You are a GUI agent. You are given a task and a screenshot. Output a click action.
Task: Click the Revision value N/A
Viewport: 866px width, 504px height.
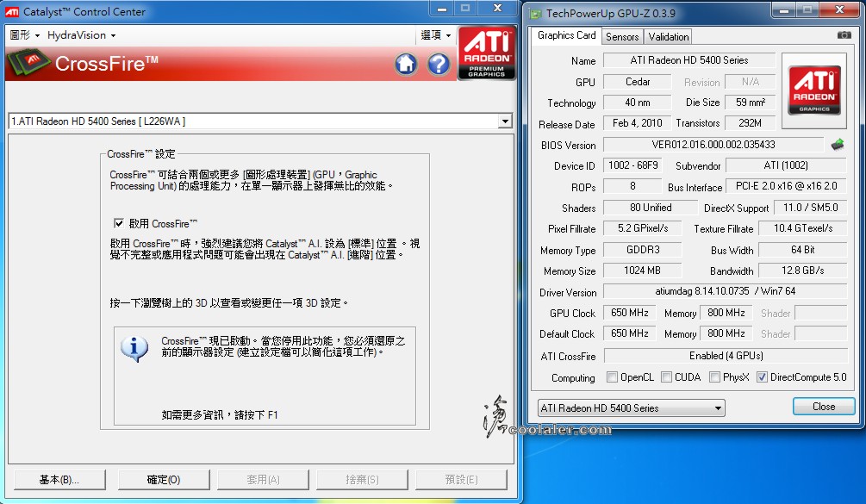pos(750,82)
